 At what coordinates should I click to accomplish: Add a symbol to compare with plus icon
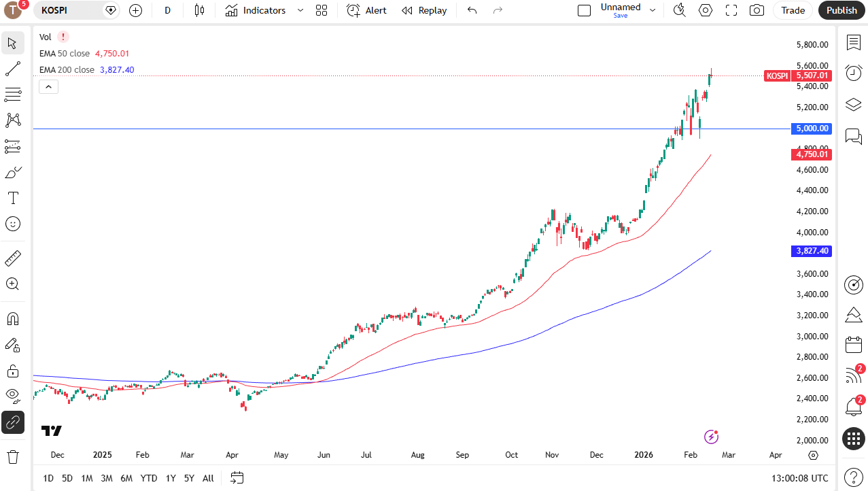click(135, 10)
